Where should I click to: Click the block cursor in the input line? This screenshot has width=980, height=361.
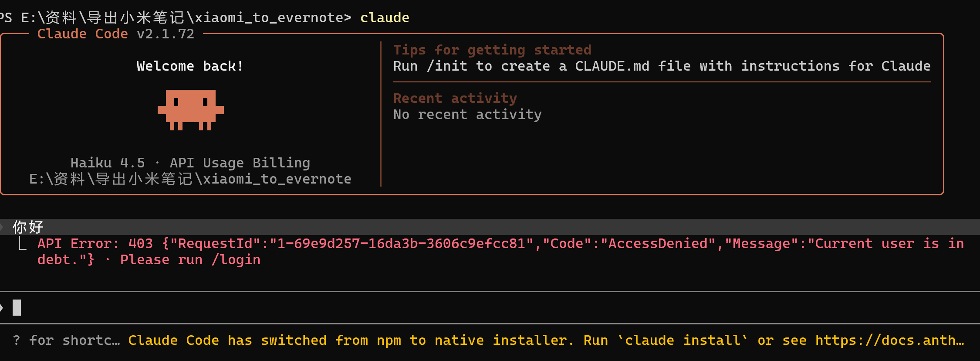pos(17,308)
